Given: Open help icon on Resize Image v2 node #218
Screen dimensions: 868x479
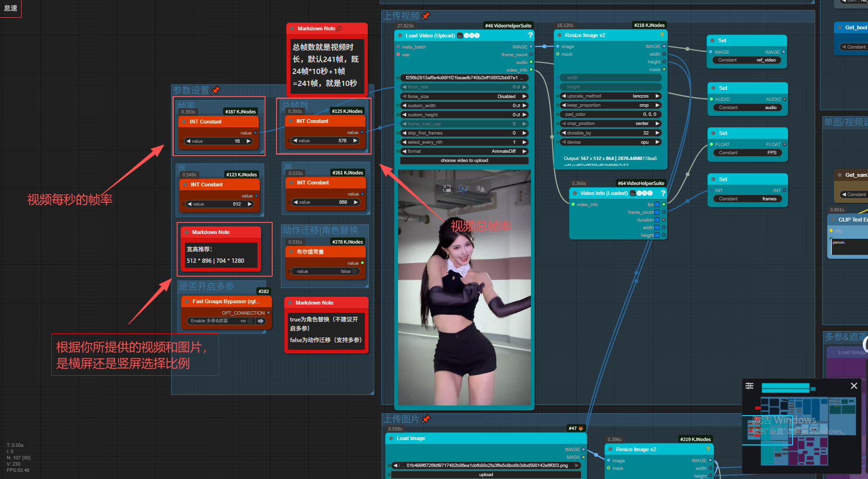Looking at the screenshot, I should (662, 35).
